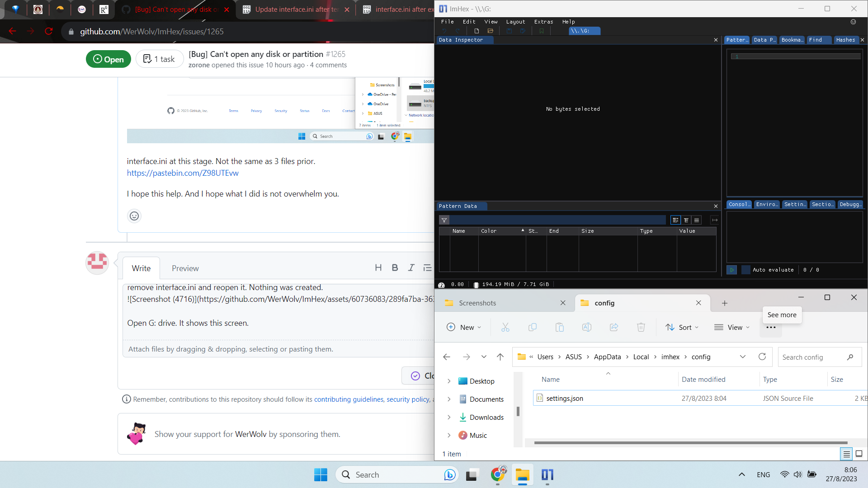Open the Extras menu in ImHex

[x=543, y=21]
